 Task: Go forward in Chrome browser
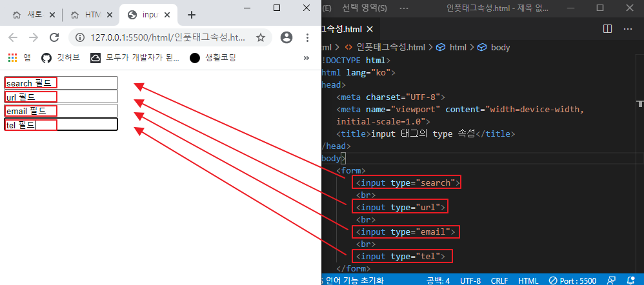tap(34, 38)
